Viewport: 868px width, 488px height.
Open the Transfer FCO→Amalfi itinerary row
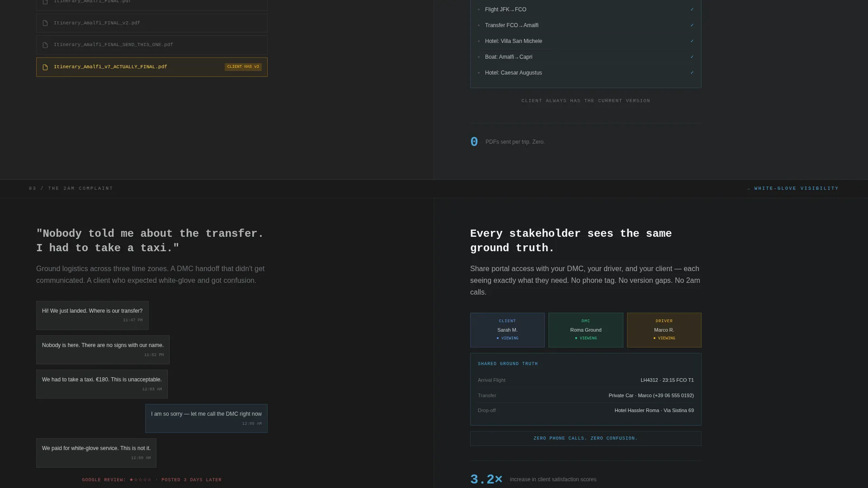(x=586, y=25)
